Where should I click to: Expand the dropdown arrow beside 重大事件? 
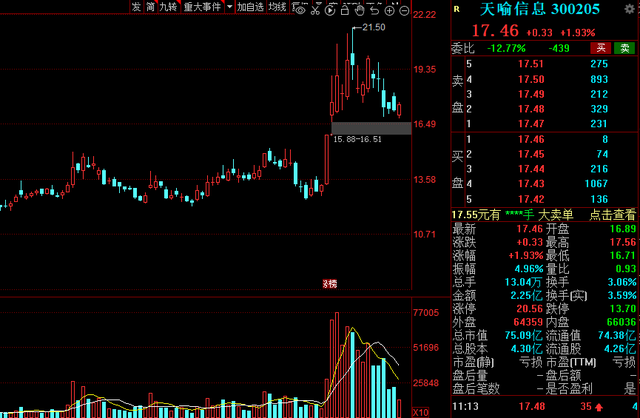(229, 7)
